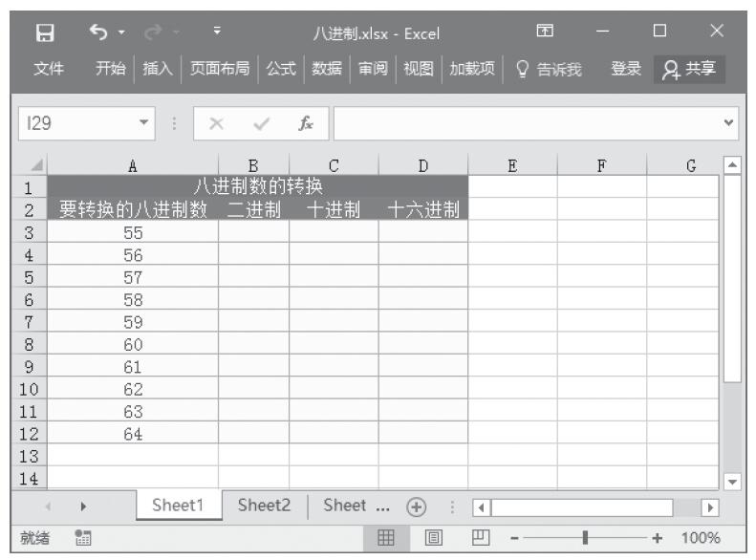This screenshot has width=756, height=560.
Task: Click the Ribbon Display Options icon
Action: tap(547, 34)
